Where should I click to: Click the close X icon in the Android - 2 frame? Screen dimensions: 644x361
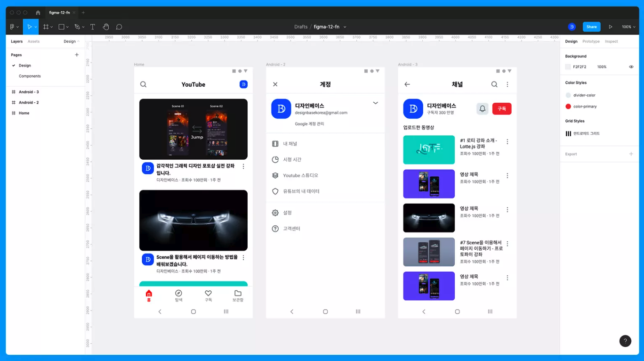click(x=275, y=84)
